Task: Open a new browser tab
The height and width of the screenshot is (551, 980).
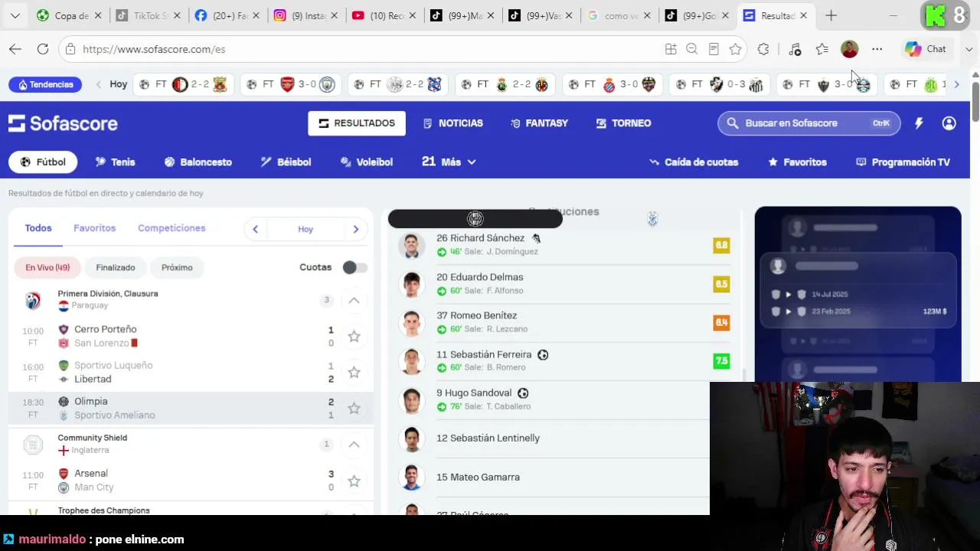Action: pyautogui.click(x=831, y=15)
